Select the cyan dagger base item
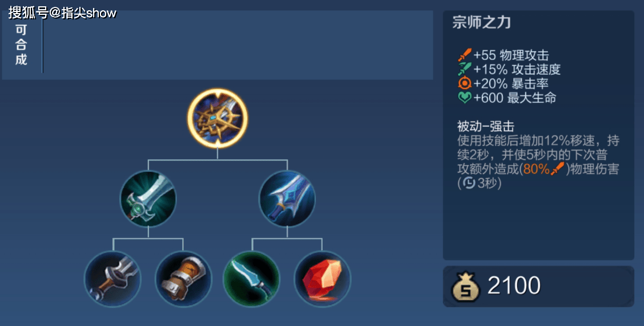Screen dimensions: 644x326 pos(252,279)
